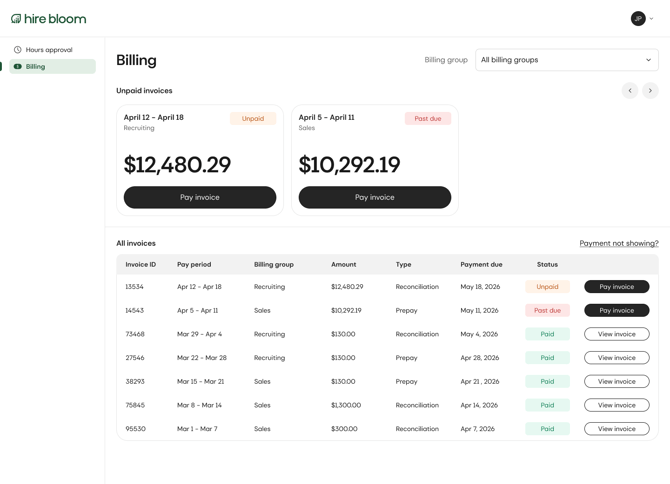This screenshot has height=484, width=670.
Task: Open the JP user avatar
Action: pyautogui.click(x=638, y=18)
